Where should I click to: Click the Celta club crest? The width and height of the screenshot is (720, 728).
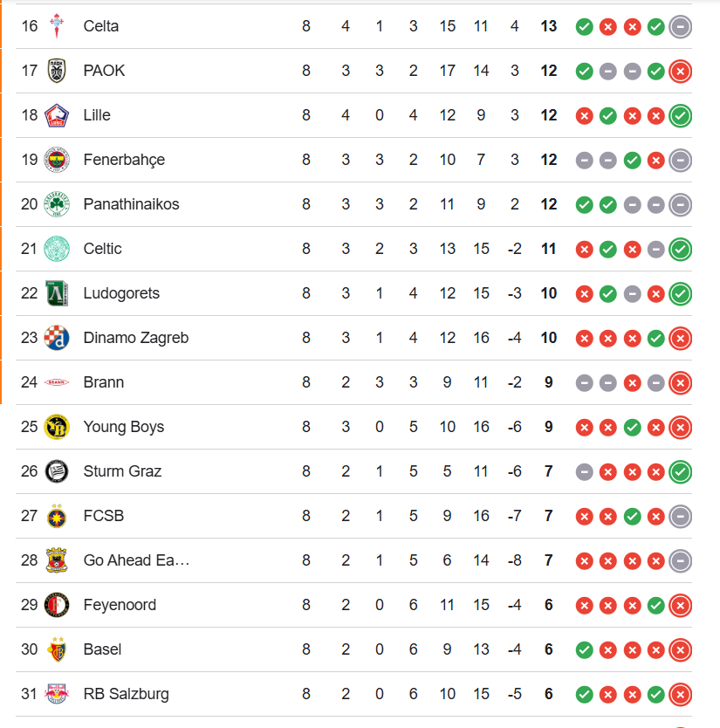click(57, 26)
